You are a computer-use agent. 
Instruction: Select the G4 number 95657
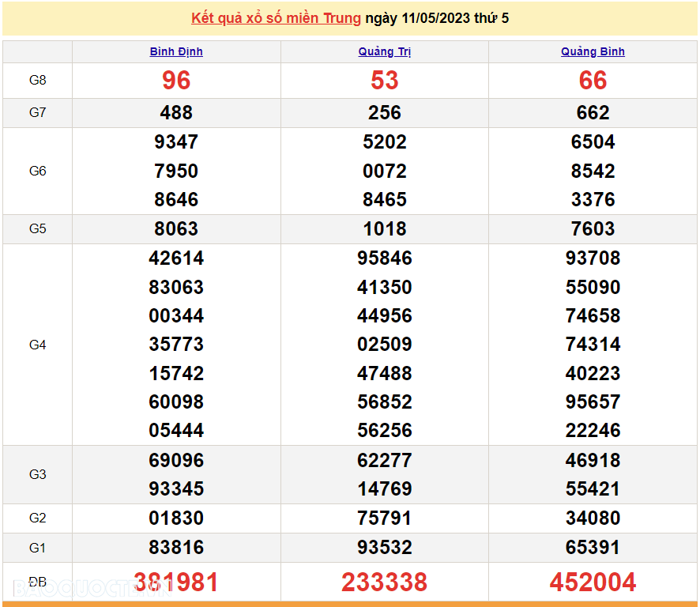click(593, 402)
